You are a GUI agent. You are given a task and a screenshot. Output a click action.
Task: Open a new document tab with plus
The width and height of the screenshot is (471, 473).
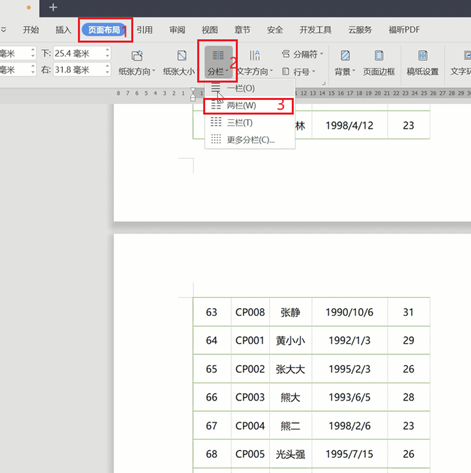click(53, 7)
